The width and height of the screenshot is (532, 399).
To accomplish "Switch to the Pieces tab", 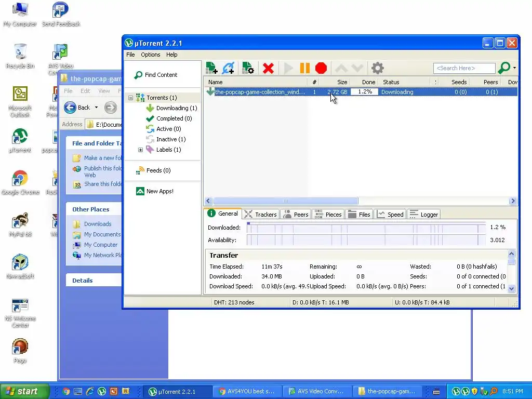I will pos(328,215).
